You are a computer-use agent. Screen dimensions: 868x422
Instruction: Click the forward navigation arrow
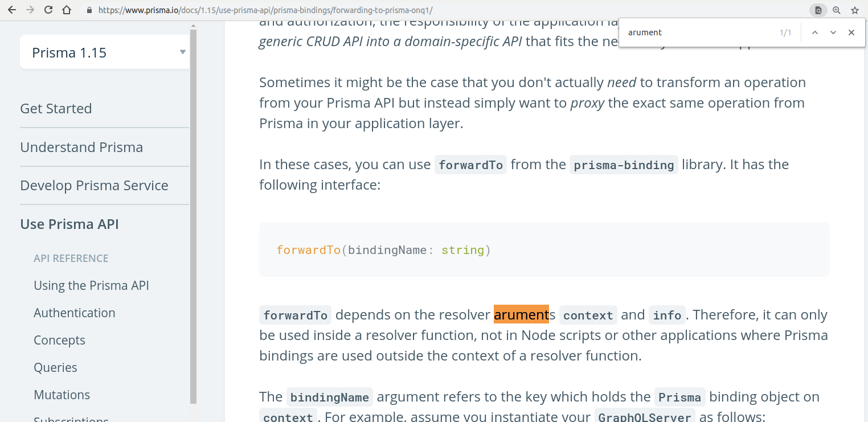pyautogui.click(x=31, y=10)
